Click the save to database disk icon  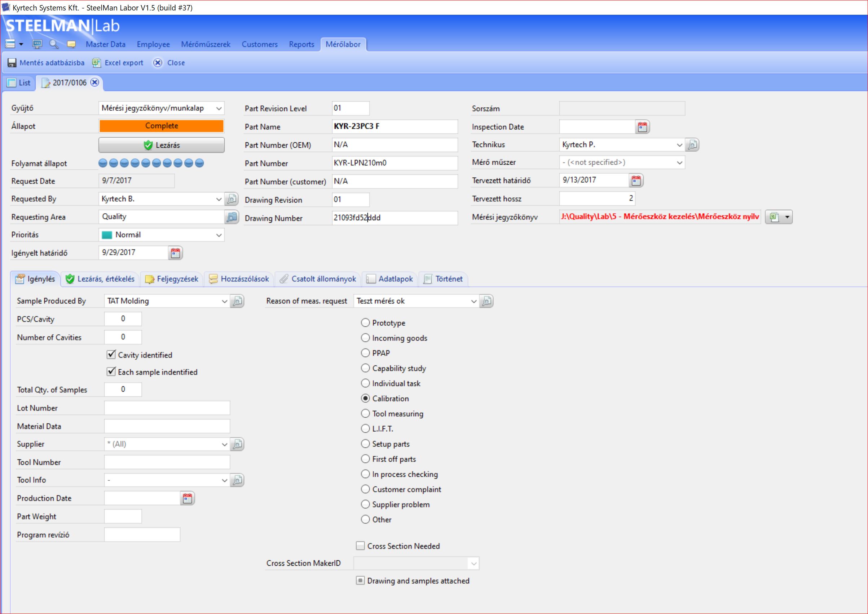coord(12,63)
